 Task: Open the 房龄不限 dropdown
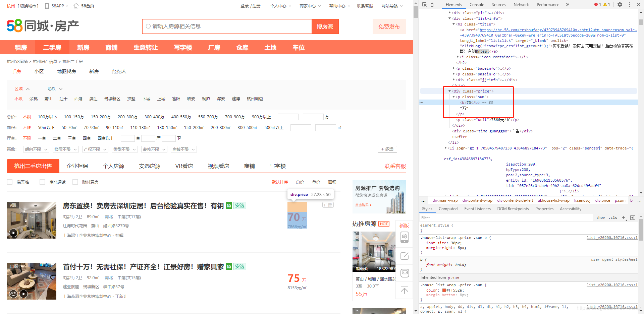184,149
